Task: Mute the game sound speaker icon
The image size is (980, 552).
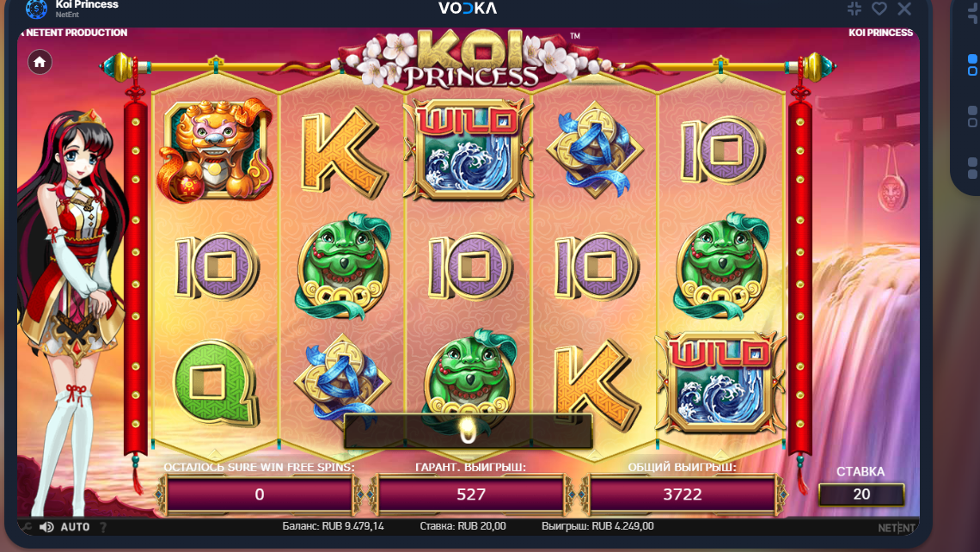Action: click(46, 527)
